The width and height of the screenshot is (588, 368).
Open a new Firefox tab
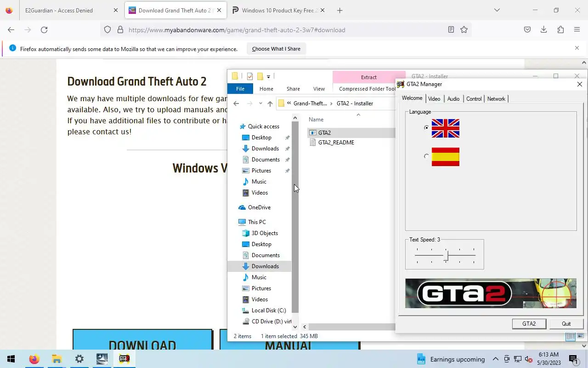point(340,10)
